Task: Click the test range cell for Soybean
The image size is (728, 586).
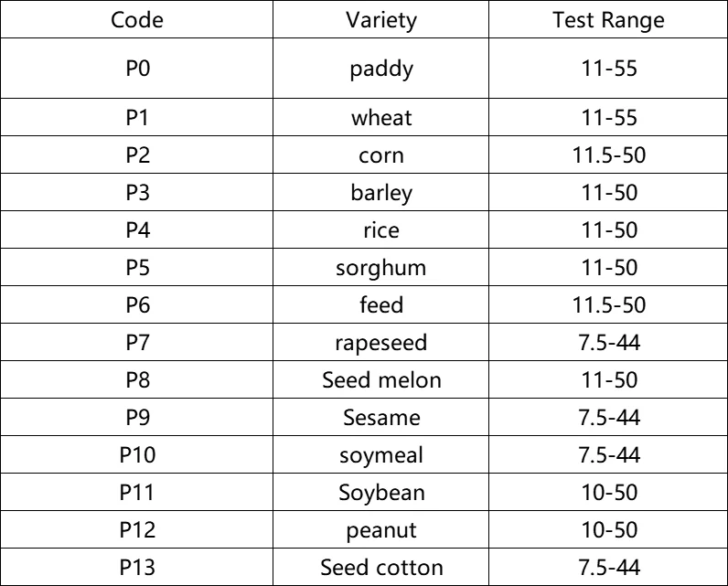Action: coord(608,493)
